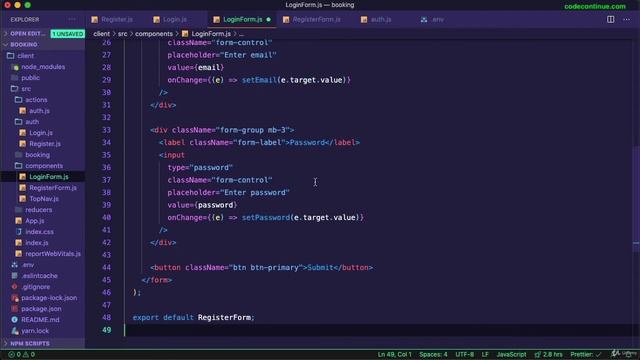
Task: Open the Register.js editor tab
Action: (x=112, y=20)
